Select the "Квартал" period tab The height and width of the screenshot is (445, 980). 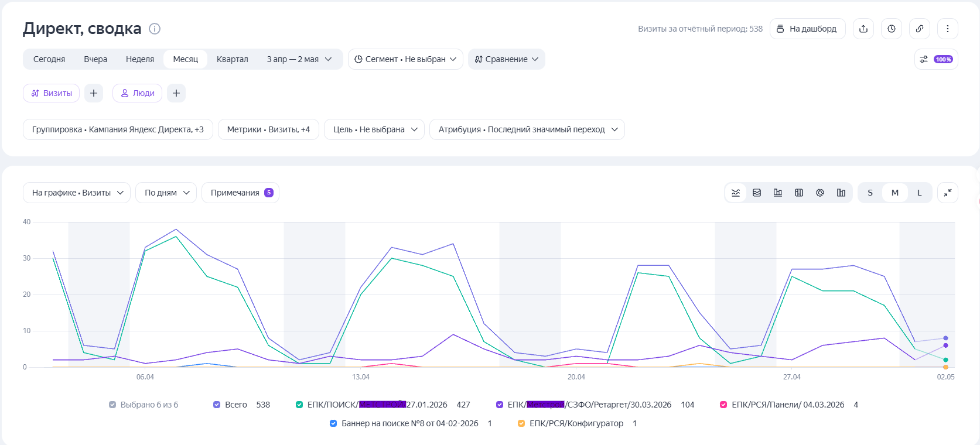(x=233, y=59)
